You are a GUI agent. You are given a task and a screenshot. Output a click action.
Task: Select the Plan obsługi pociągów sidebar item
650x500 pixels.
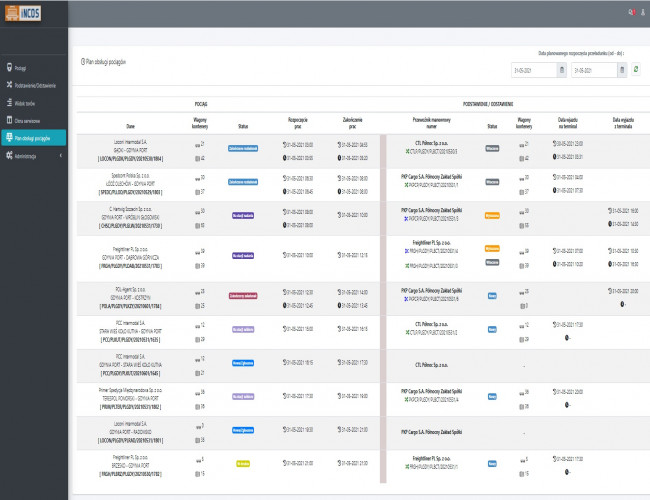[34, 138]
